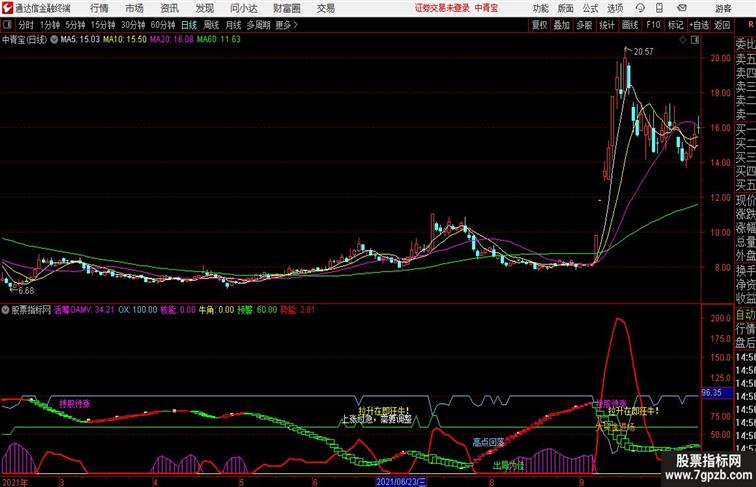Click the 2021/06/23 date marker on timeline
This screenshot has height=487, width=756.
point(401,482)
